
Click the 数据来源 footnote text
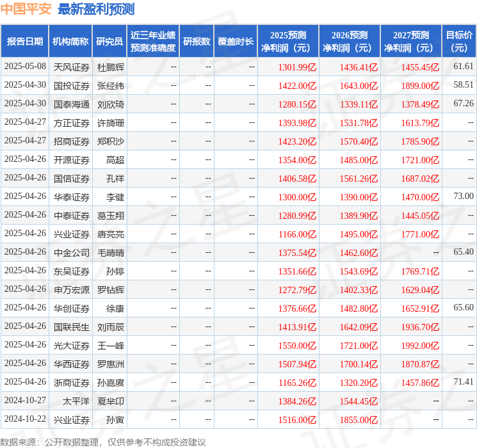tap(103, 442)
